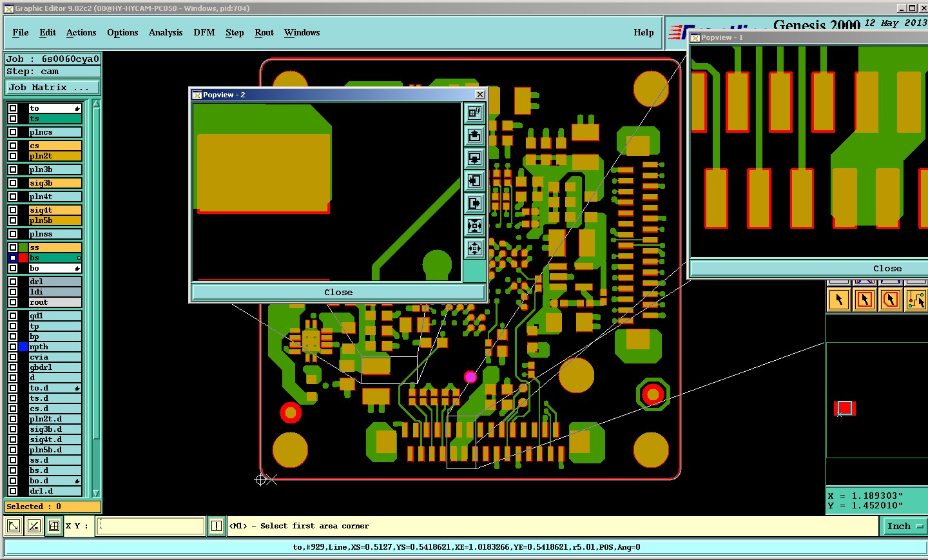The width and height of the screenshot is (928, 560).
Task: Open the Analysis menu
Action: click(x=166, y=32)
